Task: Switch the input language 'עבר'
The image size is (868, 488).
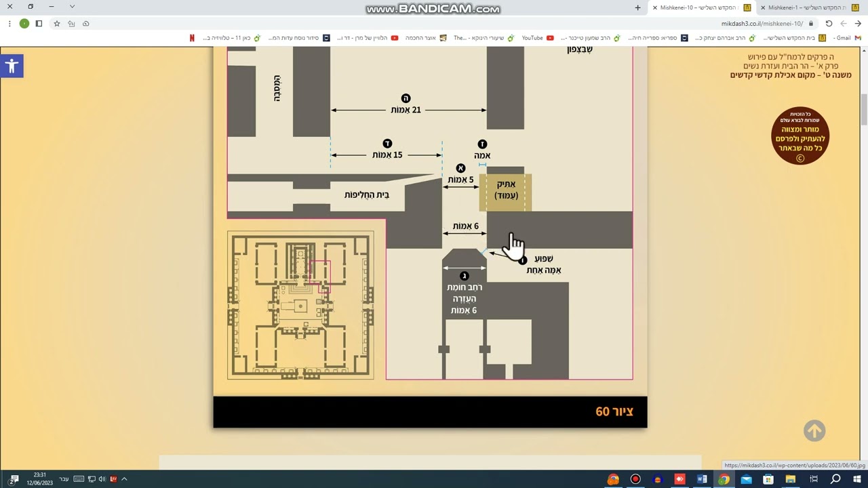Action: [x=64, y=479]
